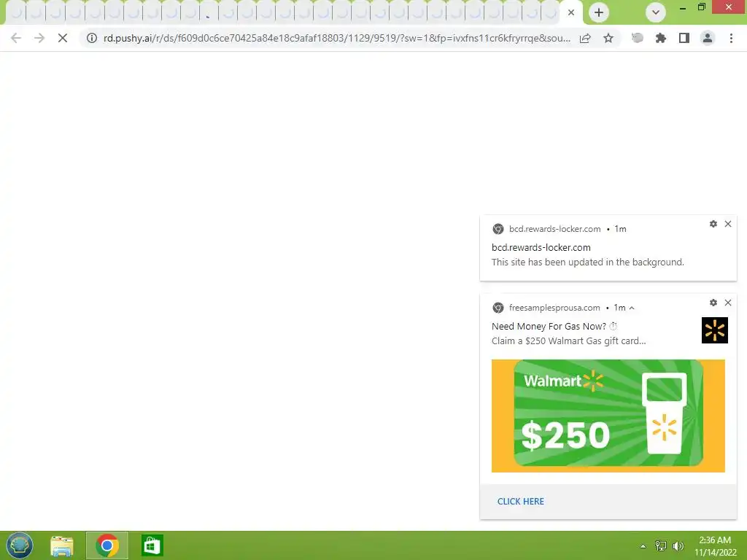747x560 pixels.
Task: Click the CLICK HERE notification button
Action: point(520,502)
